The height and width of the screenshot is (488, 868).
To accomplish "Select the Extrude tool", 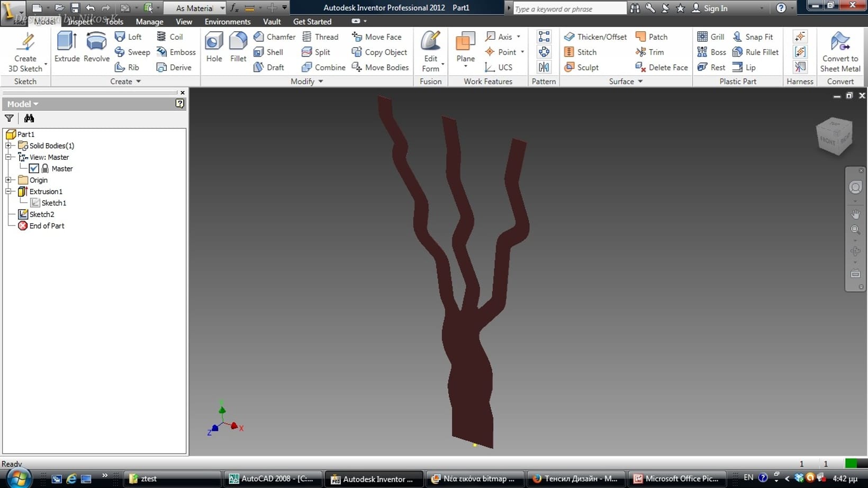I will coord(67,47).
